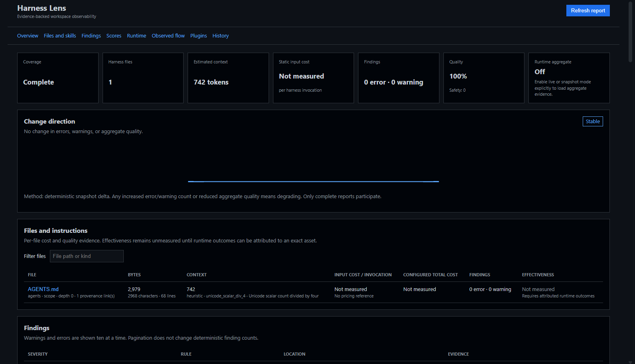
Task: Click the '2,979' bytes cell
Action: point(134,289)
